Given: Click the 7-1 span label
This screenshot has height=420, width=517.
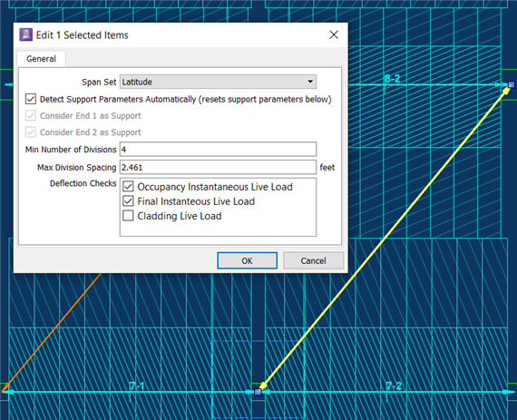Looking at the screenshot, I should pos(136,386).
